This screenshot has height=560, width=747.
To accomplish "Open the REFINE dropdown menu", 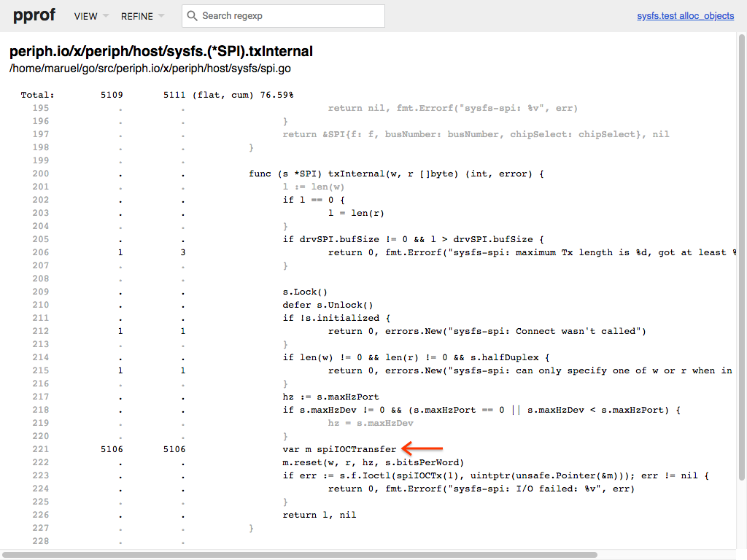I will pos(142,16).
